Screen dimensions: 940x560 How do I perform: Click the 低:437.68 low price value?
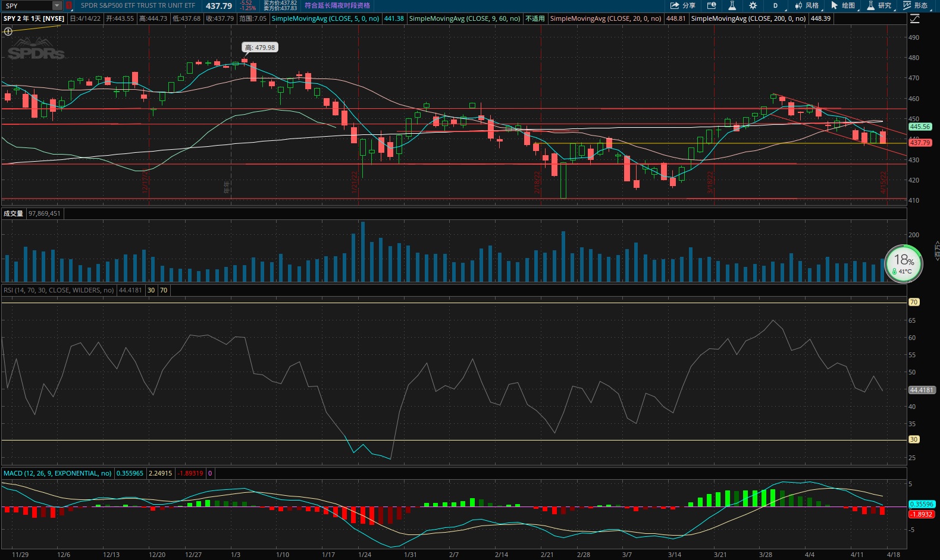click(x=187, y=18)
